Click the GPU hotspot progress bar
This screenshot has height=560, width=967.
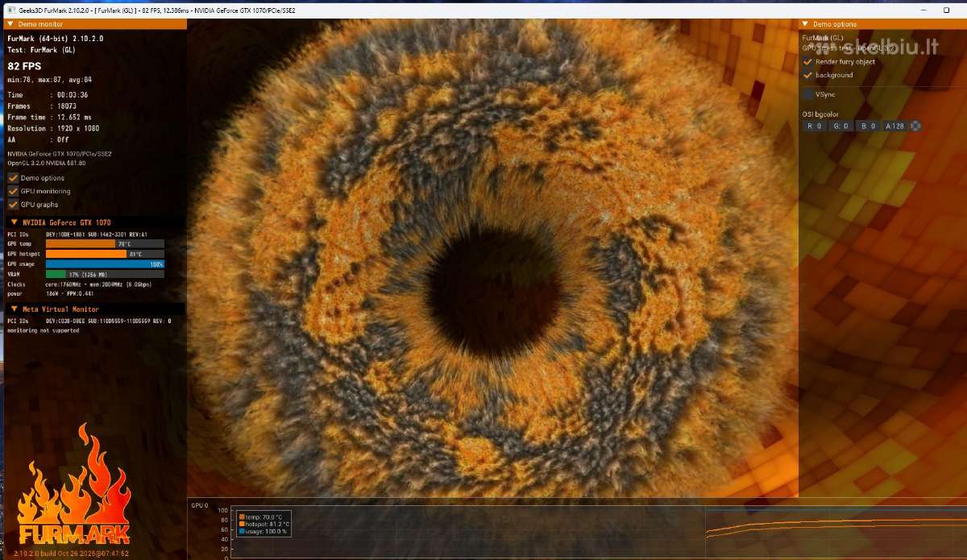click(105, 254)
